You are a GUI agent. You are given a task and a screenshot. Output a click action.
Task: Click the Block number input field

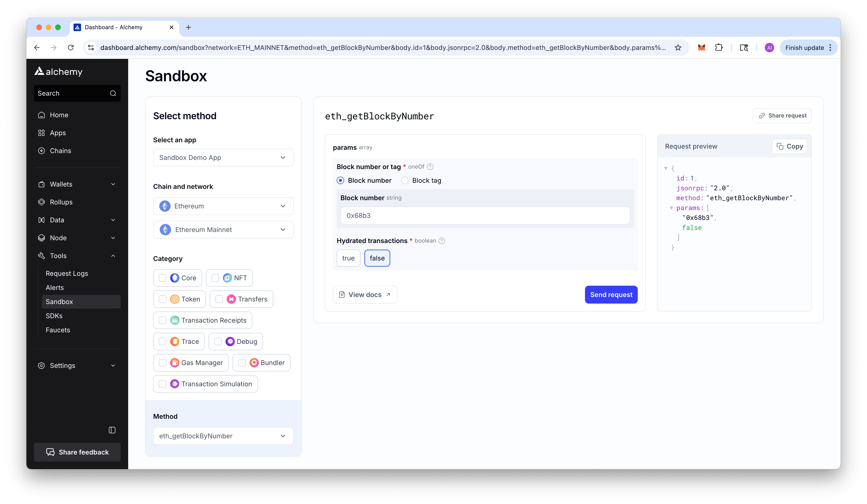[485, 215]
